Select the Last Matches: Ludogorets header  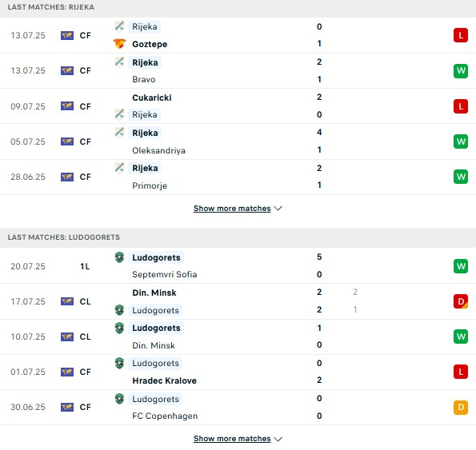coord(64,237)
